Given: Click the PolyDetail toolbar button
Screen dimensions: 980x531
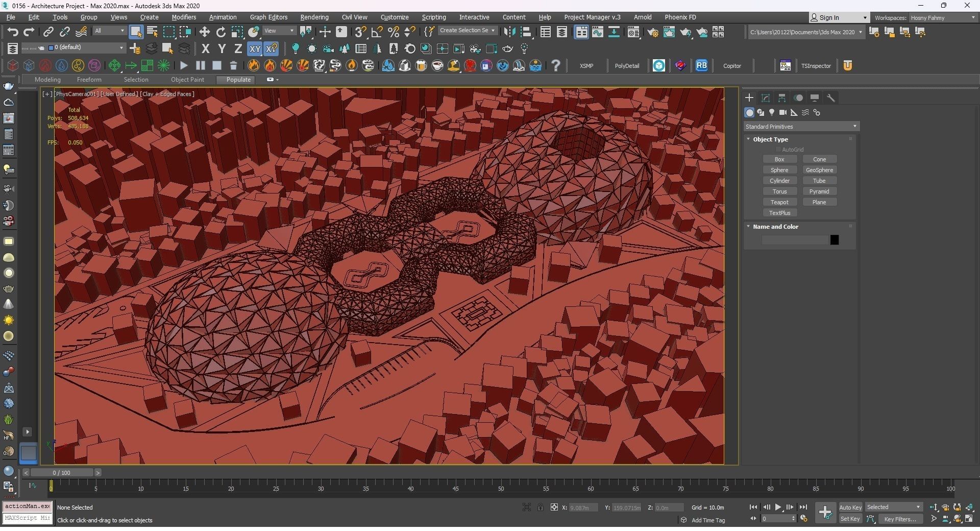Looking at the screenshot, I should pos(627,66).
